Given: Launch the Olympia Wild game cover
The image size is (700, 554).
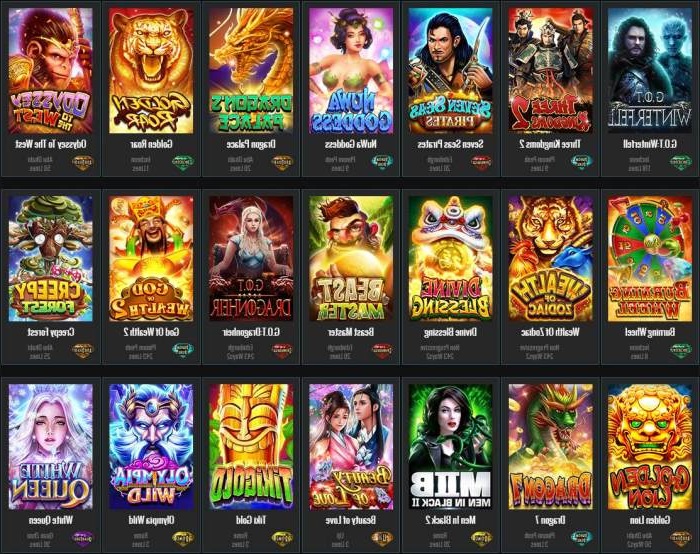Looking at the screenshot, I should [151, 446].
